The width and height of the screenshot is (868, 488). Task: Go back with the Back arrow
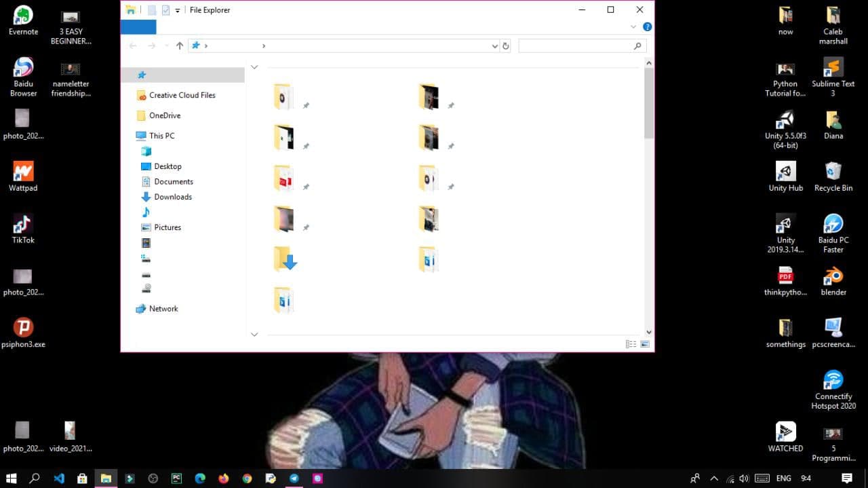pyautogui.click(x=133, y=45)
